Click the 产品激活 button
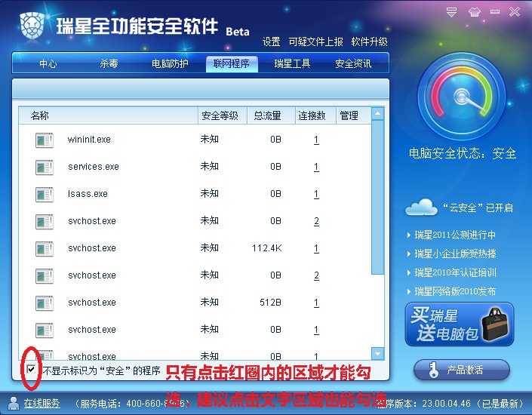Screen dimensions: 532x415 (x=461, y=370)
